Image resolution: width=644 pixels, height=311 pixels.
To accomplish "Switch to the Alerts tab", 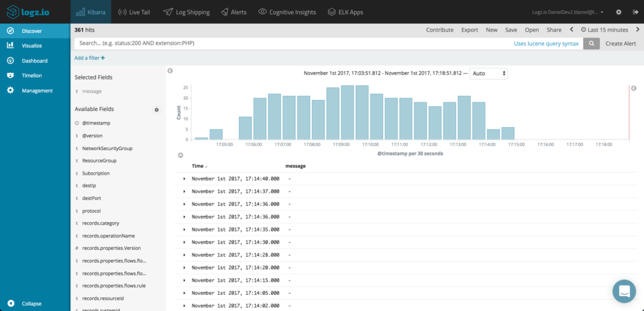I will [x=233, y=11].
